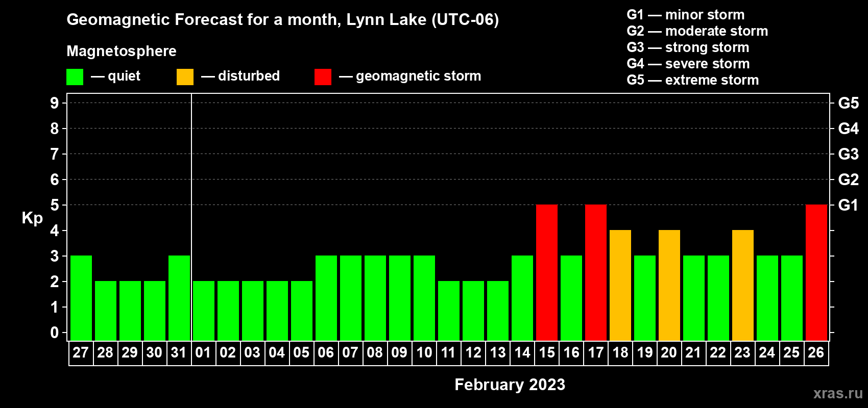This screenshot has height=408, width=868.
Task: Click the orange bar for February 20
Action: [669, 285]
